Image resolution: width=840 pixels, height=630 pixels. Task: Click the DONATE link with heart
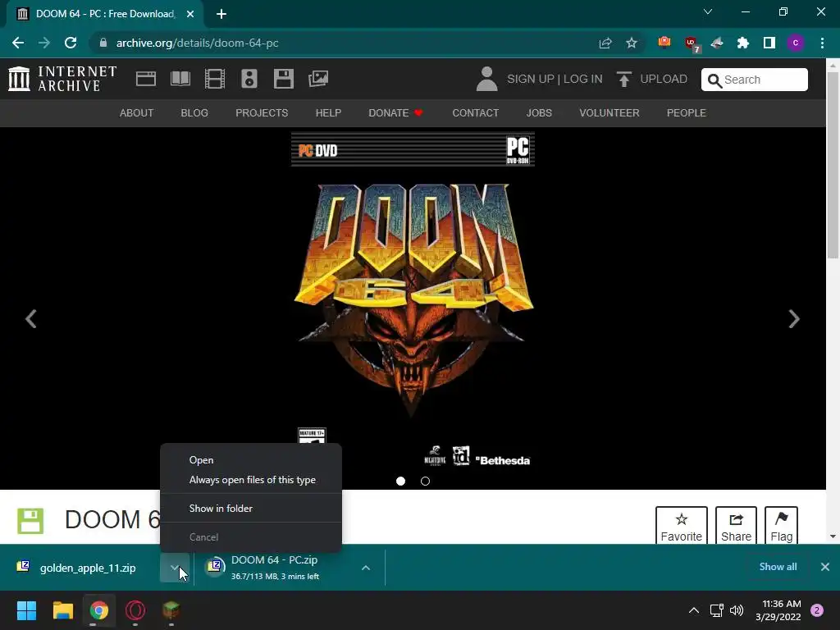coord(396,113)
